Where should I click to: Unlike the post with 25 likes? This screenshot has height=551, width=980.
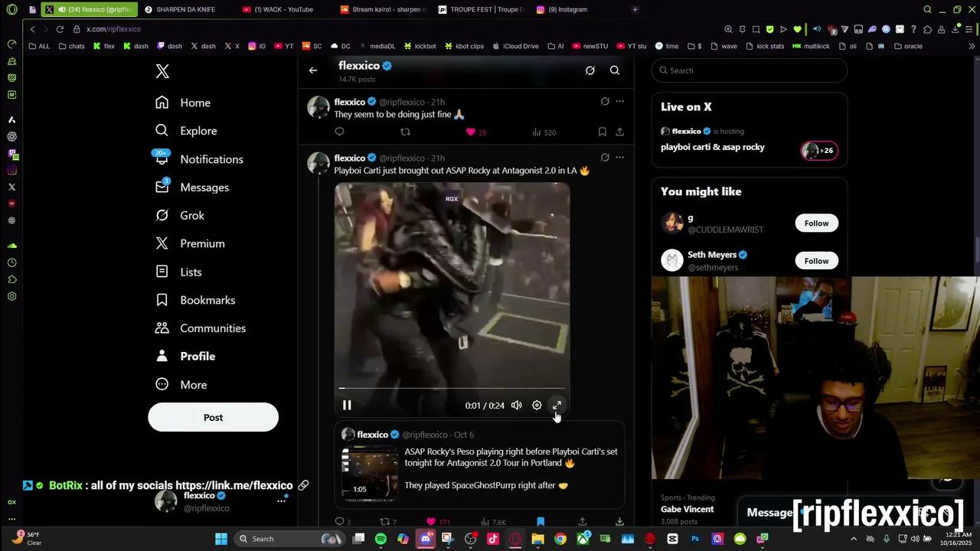[476, 132]
